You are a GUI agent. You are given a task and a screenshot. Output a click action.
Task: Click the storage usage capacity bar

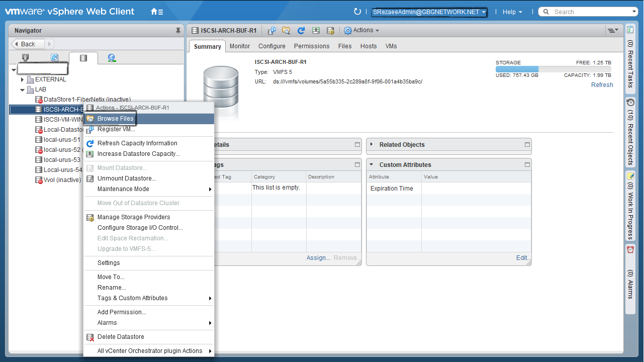553,69
